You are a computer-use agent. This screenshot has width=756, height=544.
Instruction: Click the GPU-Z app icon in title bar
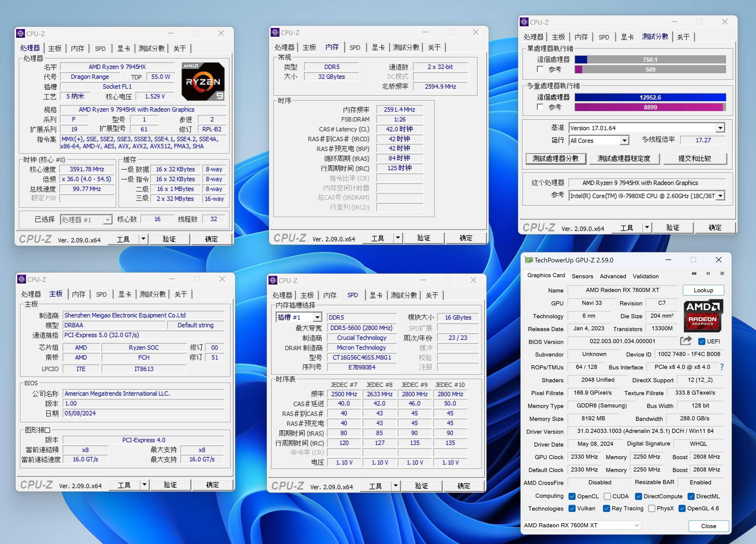click(529, 260)
